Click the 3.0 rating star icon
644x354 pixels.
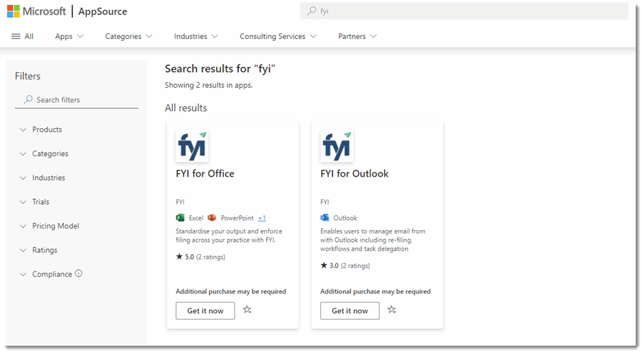point(324,265)
